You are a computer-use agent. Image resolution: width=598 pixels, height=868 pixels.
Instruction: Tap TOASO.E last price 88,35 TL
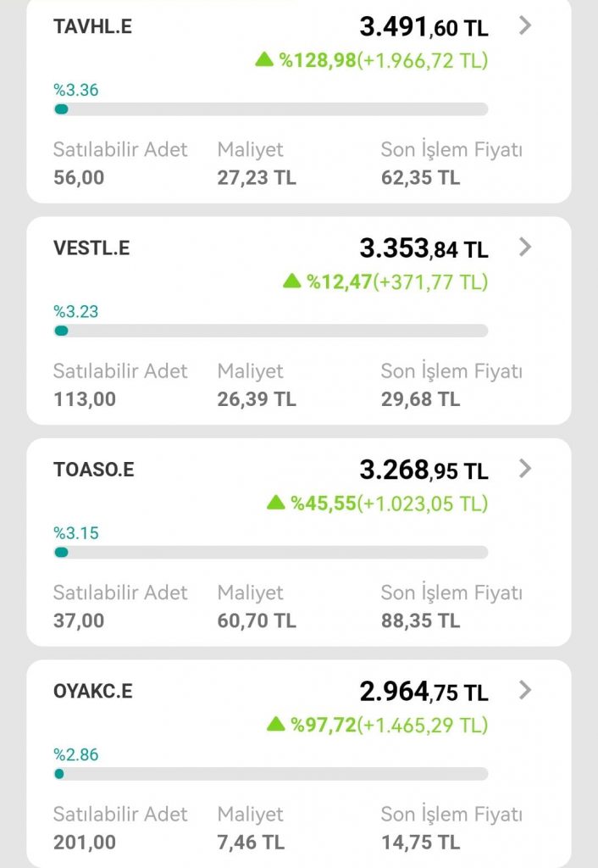[420, 620]
